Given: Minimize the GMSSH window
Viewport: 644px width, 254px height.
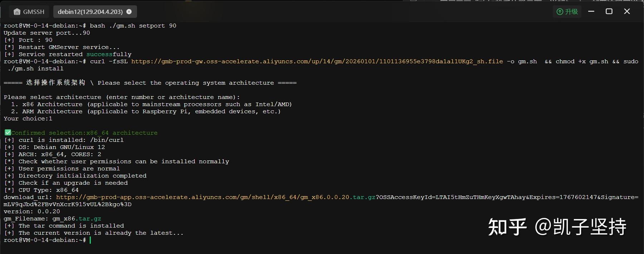Looking at the screenshot, I should pos(591,11).
